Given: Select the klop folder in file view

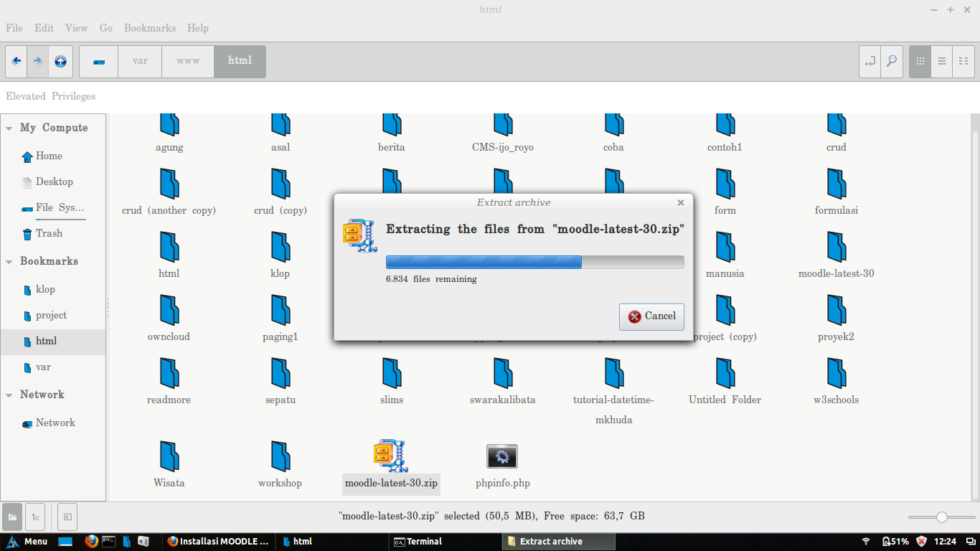Looking at the screenshot, I should [281, 247].
